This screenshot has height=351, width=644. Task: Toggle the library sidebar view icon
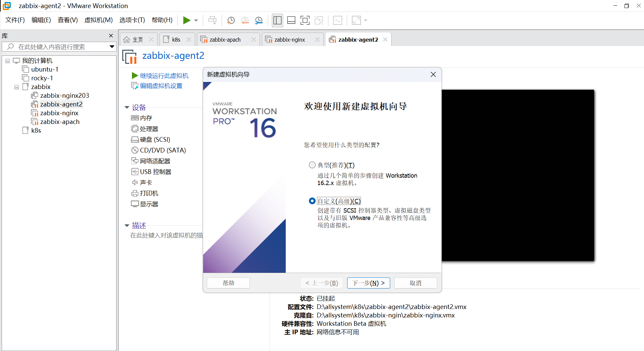point(277,20)
